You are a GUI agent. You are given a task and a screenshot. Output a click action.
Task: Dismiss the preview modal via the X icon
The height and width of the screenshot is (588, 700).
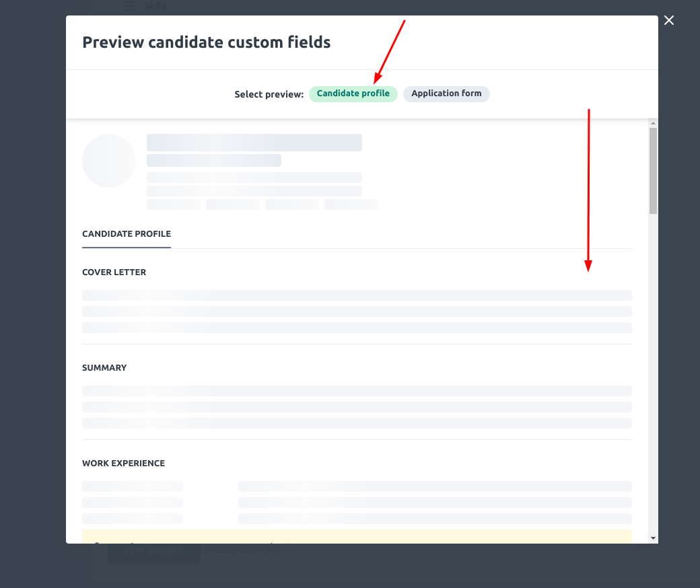668,20
